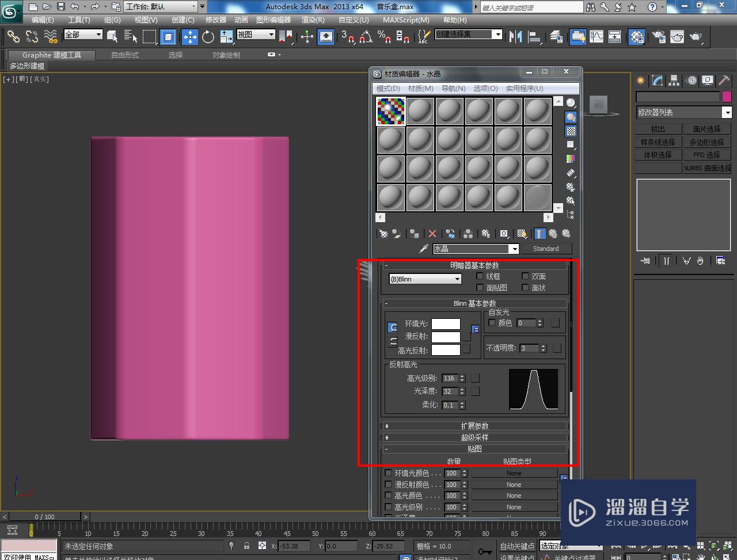Click Render Production teapot icon
This screenshot has width=737, height=560.
click(x=696, y=37)
